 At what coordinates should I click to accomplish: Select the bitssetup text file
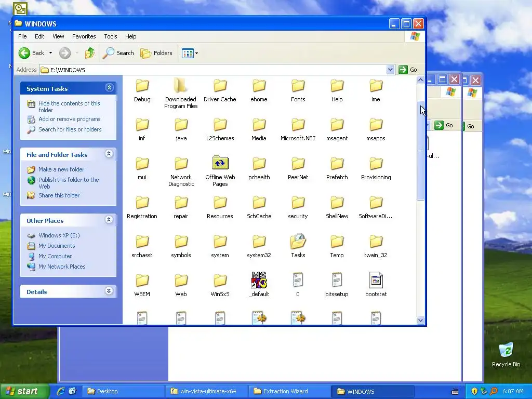337,285
